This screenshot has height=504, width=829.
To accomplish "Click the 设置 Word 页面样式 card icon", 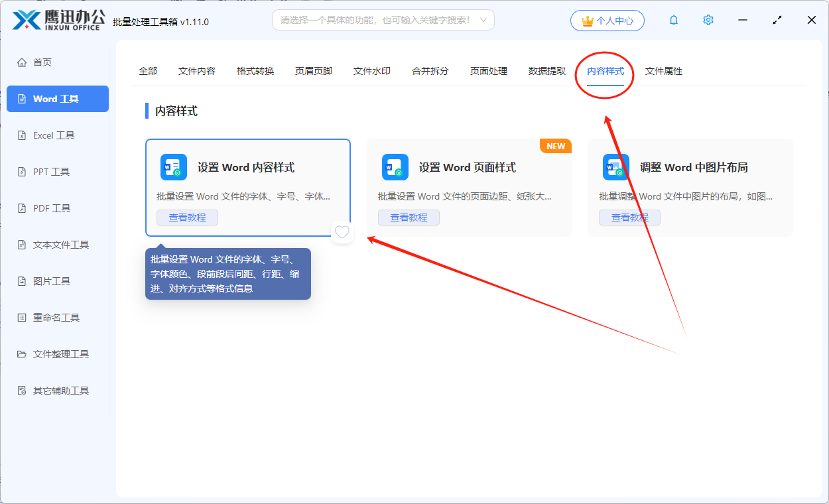I will (395, 167).
